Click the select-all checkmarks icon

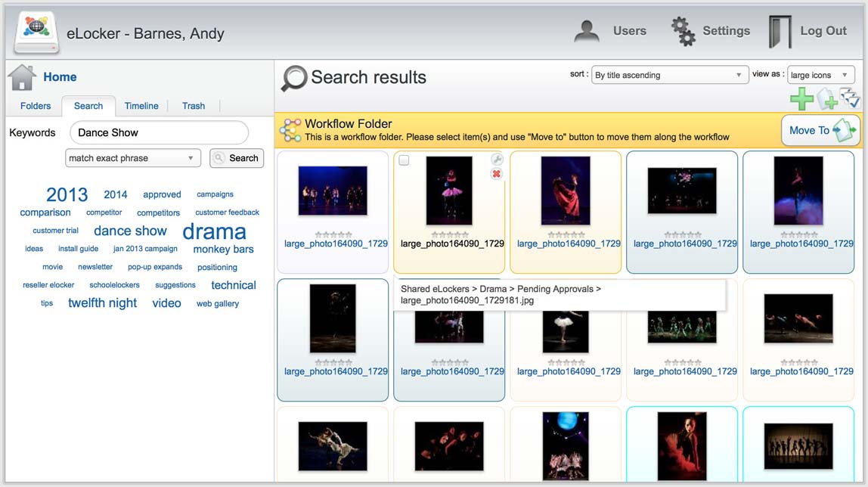[850, 98]
